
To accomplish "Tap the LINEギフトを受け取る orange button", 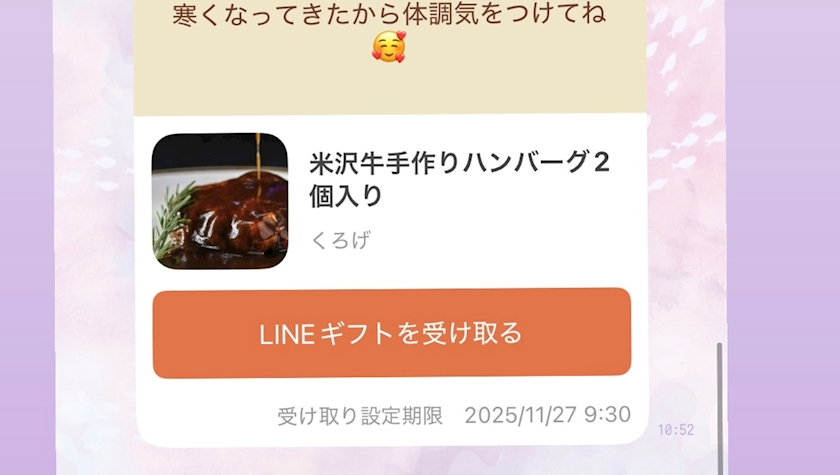I will 392,333.
